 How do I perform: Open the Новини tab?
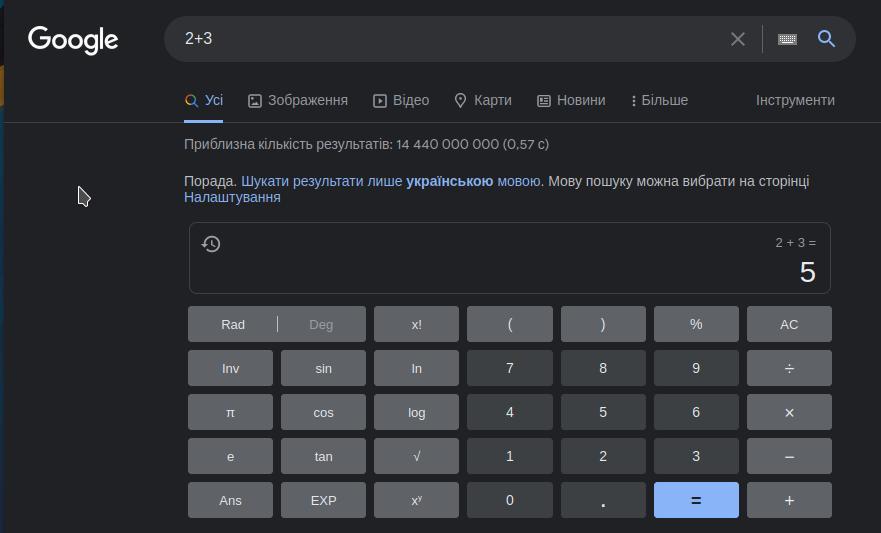click(571, 100)
